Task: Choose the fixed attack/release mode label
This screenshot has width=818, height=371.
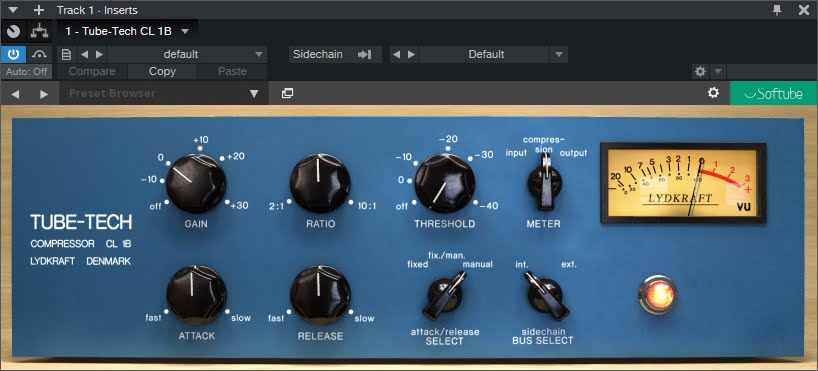Action: [417, 265]
